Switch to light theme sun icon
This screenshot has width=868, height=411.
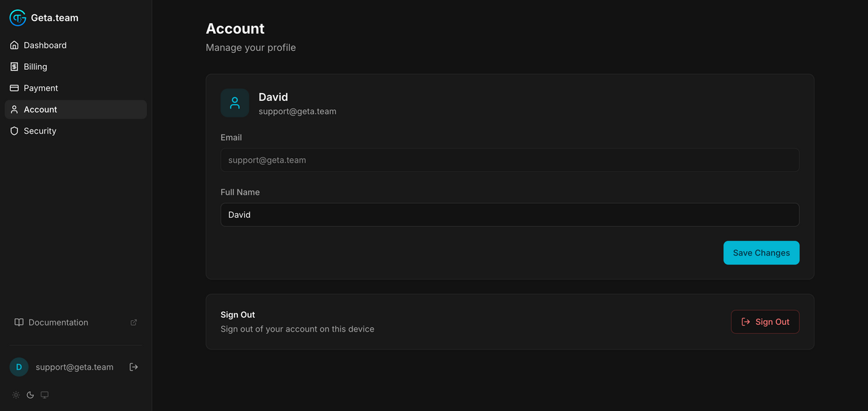pos(16,395)
